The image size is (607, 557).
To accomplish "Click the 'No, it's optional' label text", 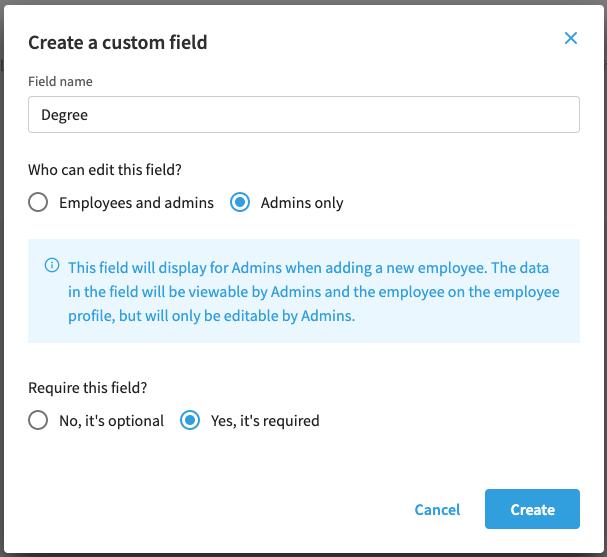I will pyautogui.click(x=111, y=421).
